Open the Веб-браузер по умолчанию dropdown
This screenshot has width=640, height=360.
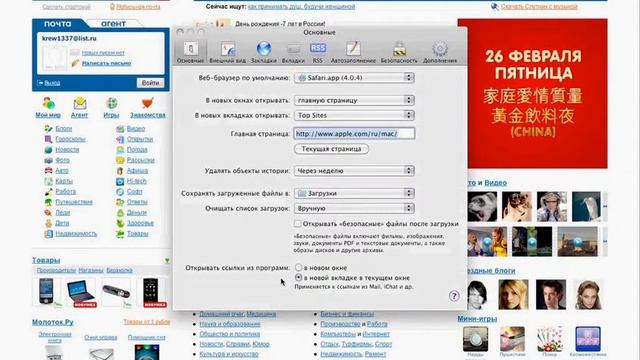(354, 78)
